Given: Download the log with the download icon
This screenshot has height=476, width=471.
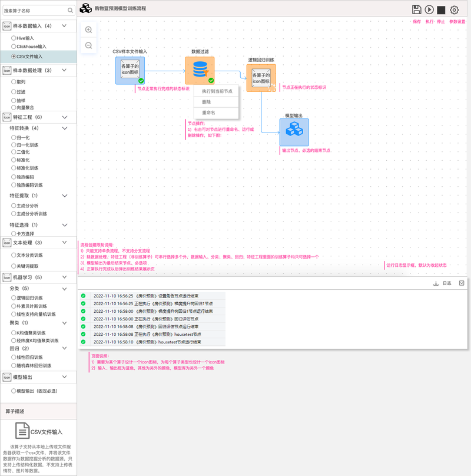Looking at the screenshot, I should coord(436,283).
